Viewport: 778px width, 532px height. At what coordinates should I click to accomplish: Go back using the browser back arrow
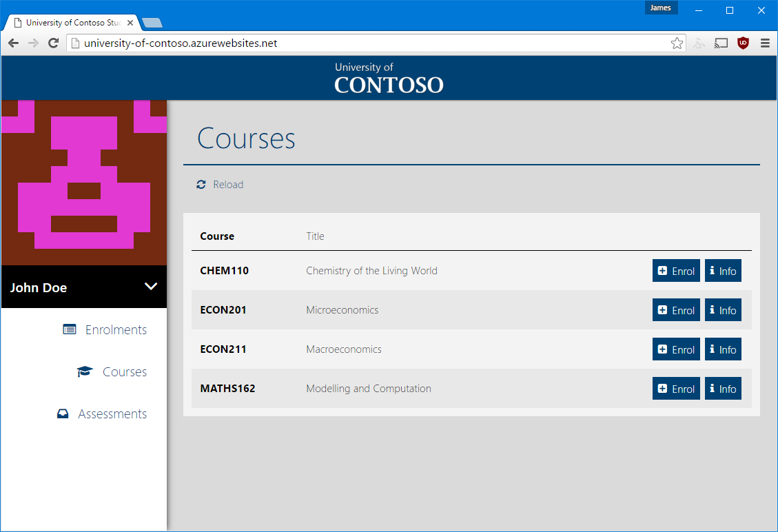13,43
